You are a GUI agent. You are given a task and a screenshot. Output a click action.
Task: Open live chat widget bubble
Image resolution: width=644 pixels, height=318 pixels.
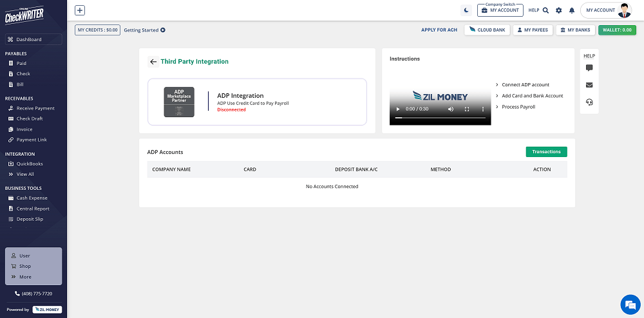click(x=630, y=304)
